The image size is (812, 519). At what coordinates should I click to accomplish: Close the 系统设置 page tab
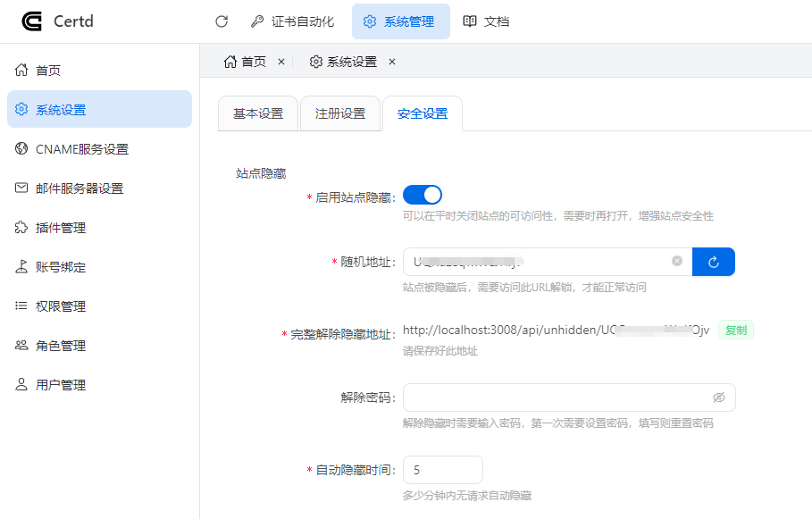pos(391,62)
